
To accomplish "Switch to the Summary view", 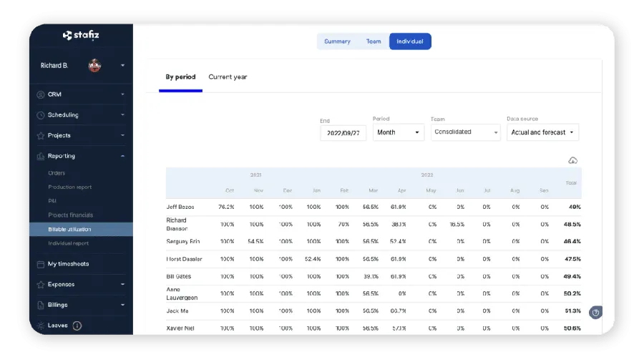I will 337,41.
